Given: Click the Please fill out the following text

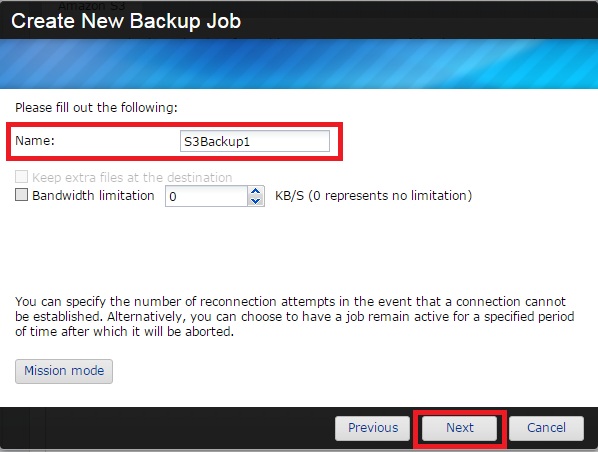Looking at the screenshot, I should pos(96,108).
